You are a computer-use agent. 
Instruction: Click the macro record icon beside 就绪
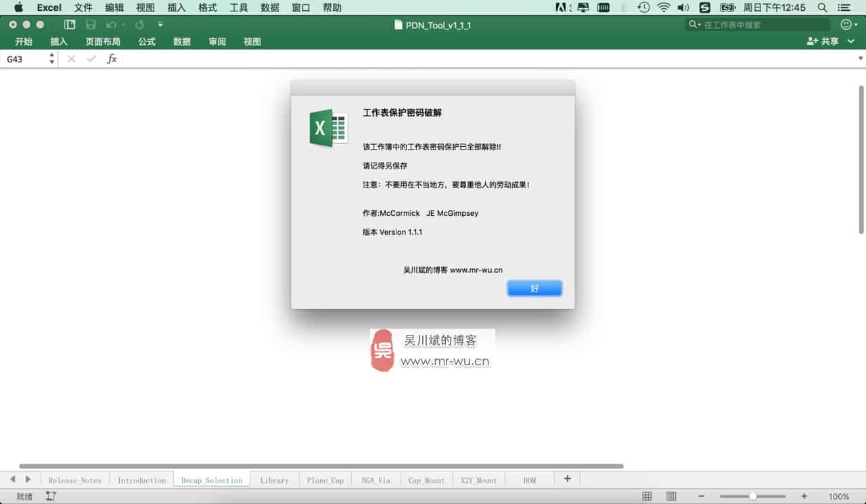point(51,497)
